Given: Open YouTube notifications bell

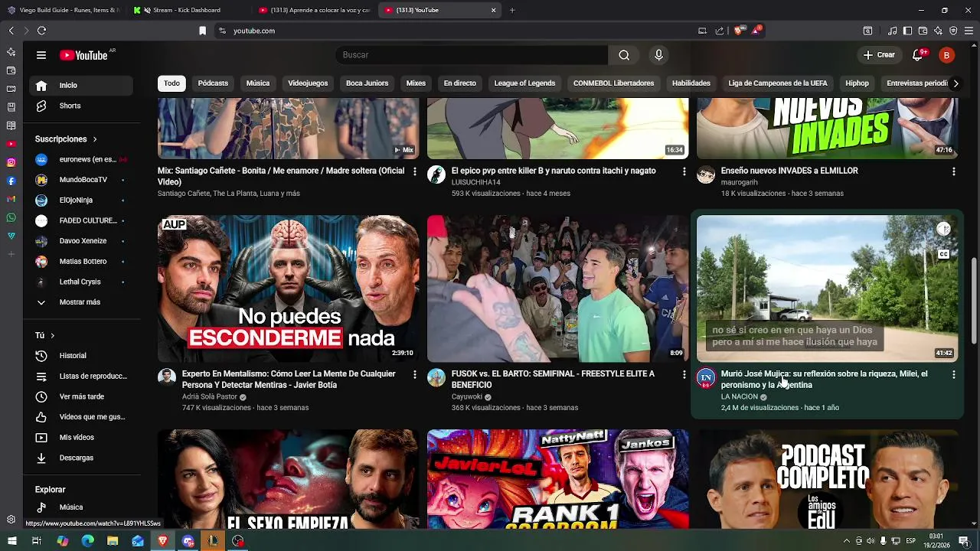Looking at the screenshot, I should [x=918, y=55].
